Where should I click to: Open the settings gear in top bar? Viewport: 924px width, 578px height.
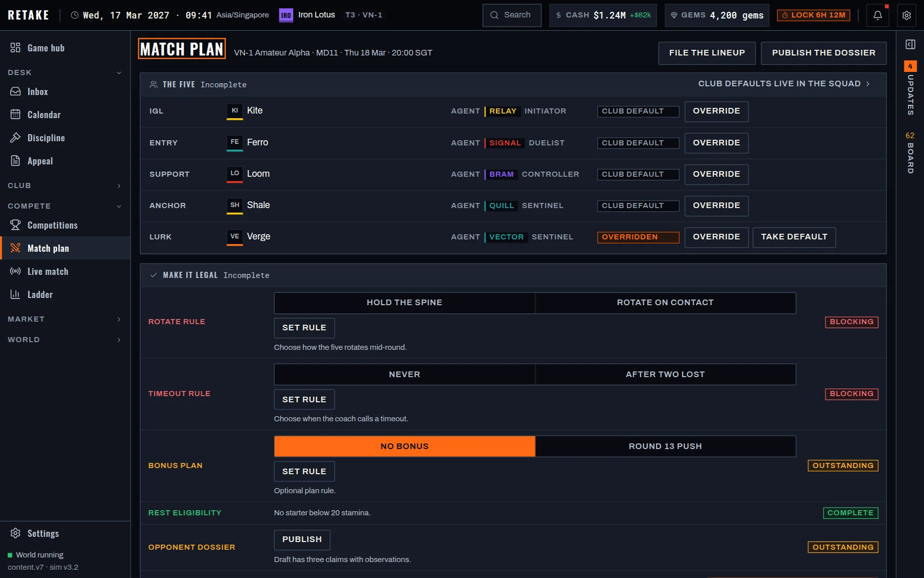coord(907,15)
